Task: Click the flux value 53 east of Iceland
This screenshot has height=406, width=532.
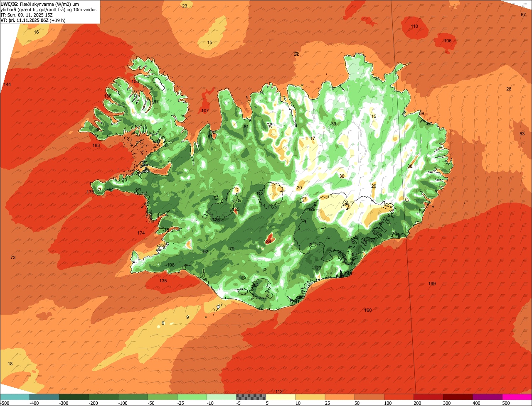Action: point(522,134)
